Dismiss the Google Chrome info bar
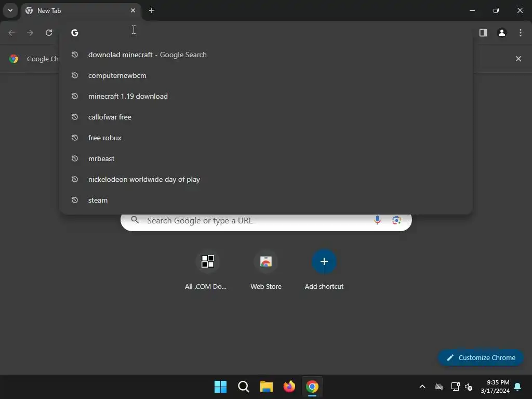The width and height of the screenshot is (532, 399). tap(518, 59)
